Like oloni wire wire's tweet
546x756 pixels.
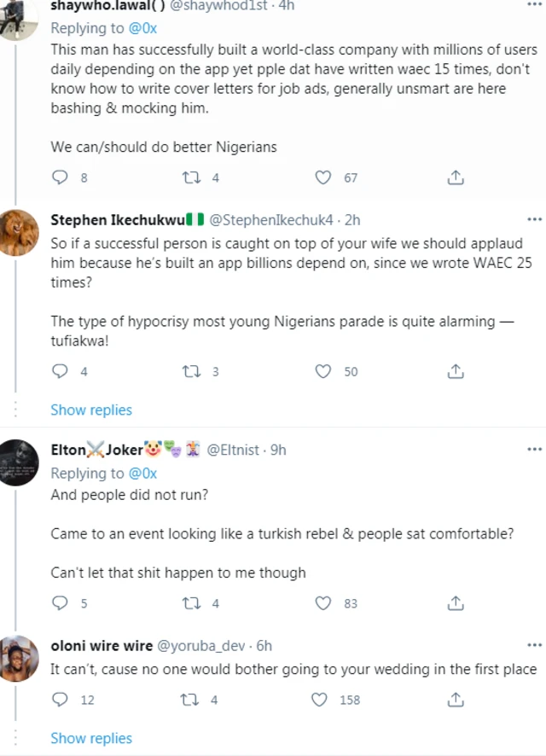click(x=323, y=700)
